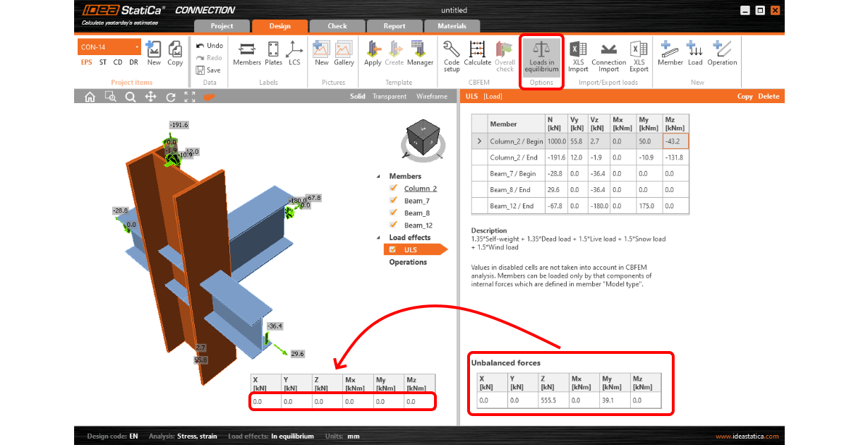
Task: Open Connection Import
Action: coord(609,57)
